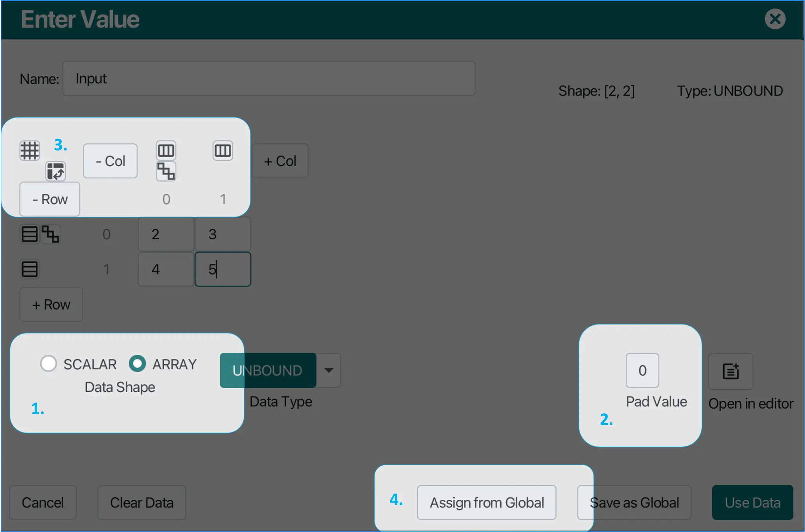Choose the SCALAR data shape
Viewport: 805px width, 532px height.
48,363
